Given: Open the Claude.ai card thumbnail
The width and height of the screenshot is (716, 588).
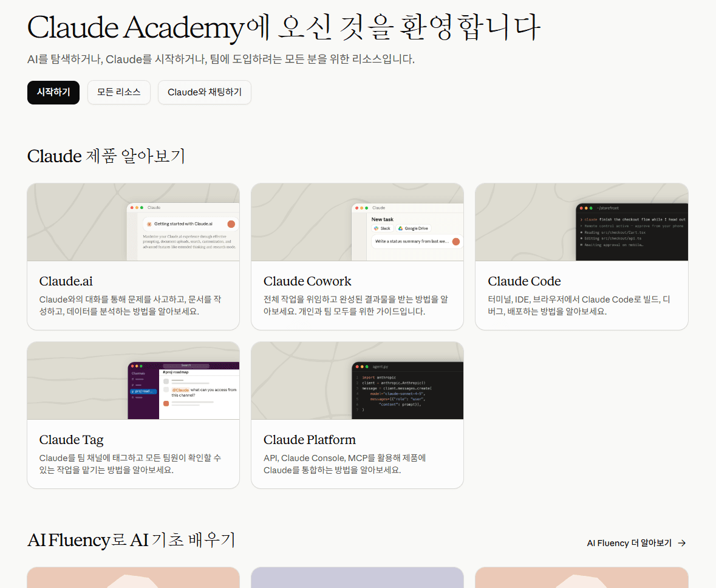Looking at the screenshot, I should click(134, 222).
